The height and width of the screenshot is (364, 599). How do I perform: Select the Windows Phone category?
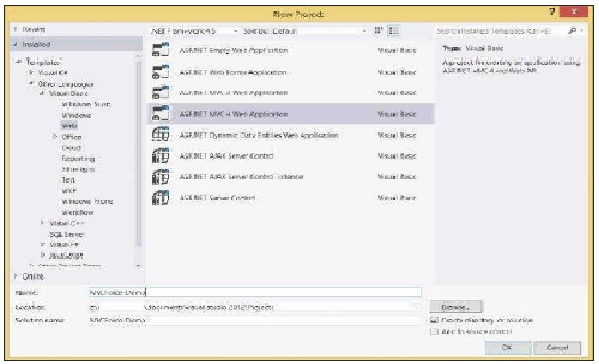88,201
